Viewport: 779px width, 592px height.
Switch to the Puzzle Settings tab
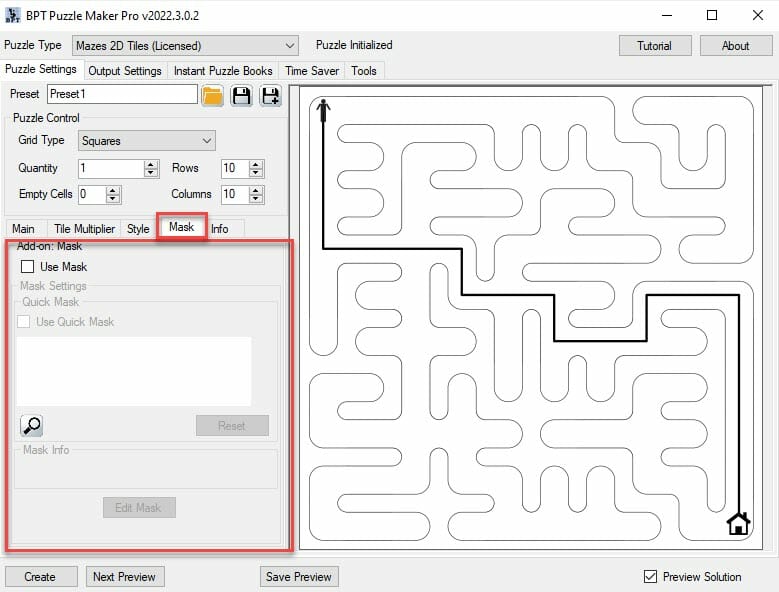click(41, 70)
